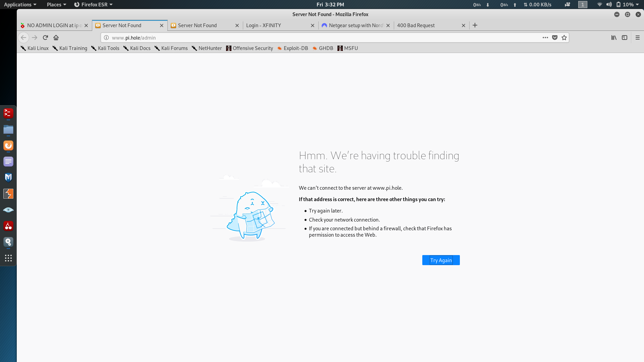Viewport: 644px width, 362px height.
Task: Open the clock and calendar at Fri 3:32 PM
Action: (x=330, y=4)
